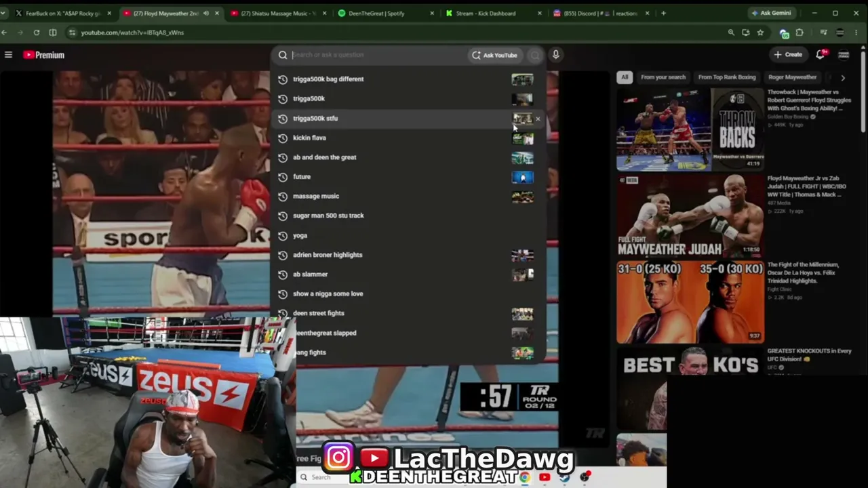This screenshot has height=488, width=868.
Task: Select the 'From your search' filter chip
Action: click(x=663, y=77)
